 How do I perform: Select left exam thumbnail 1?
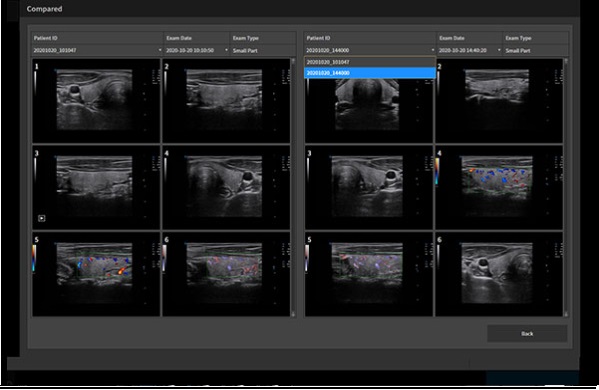[x=96, y=101]
